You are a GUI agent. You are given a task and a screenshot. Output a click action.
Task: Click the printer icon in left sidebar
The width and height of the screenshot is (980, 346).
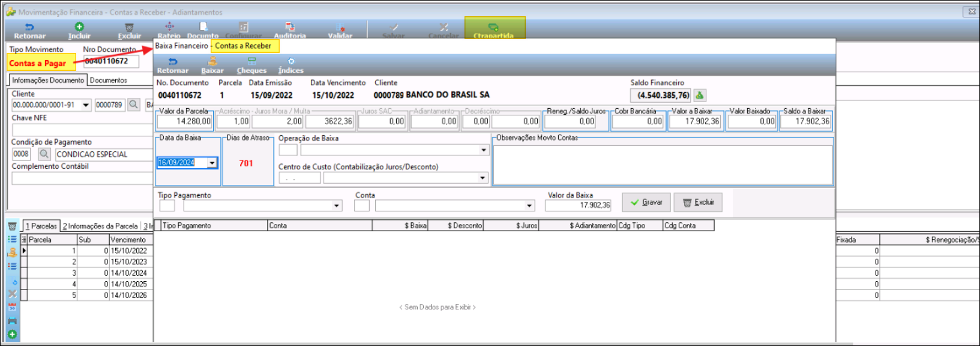[x=12, y=321]
